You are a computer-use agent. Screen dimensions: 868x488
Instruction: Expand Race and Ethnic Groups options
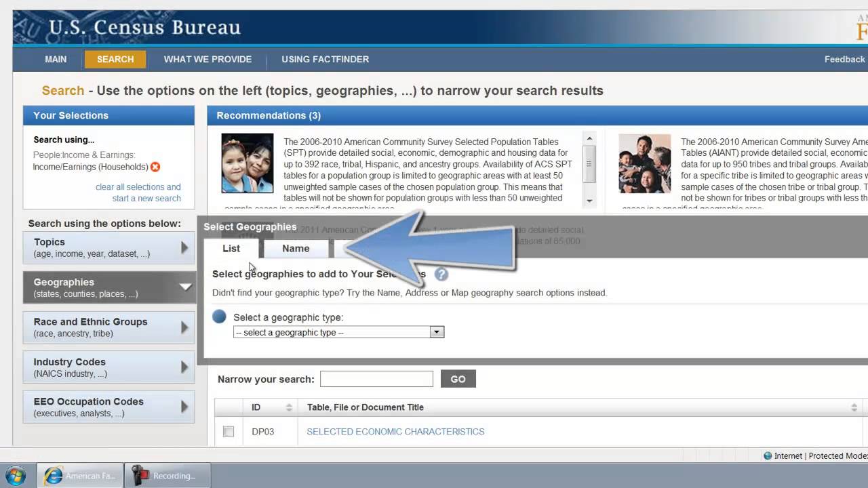click(108, 327)
